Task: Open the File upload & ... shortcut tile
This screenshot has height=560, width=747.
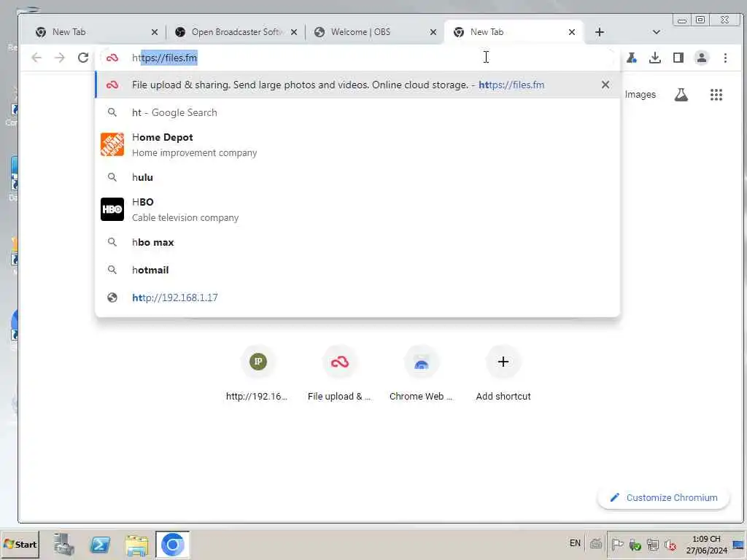Action: click(339, 374)
